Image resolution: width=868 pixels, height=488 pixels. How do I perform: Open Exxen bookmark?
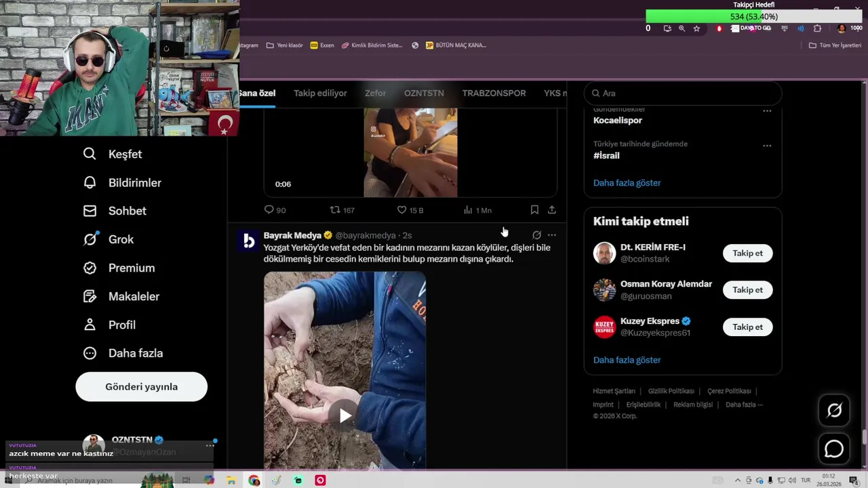322,45
